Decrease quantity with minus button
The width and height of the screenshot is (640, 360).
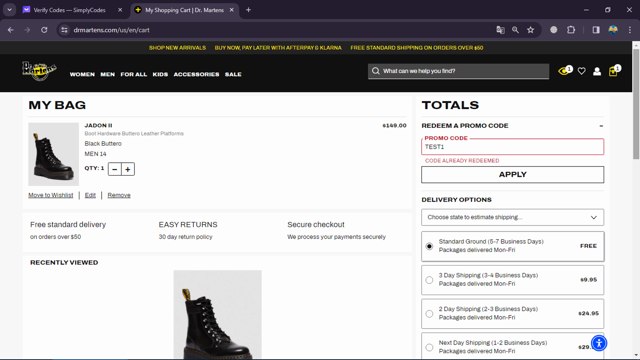[115, 169]
